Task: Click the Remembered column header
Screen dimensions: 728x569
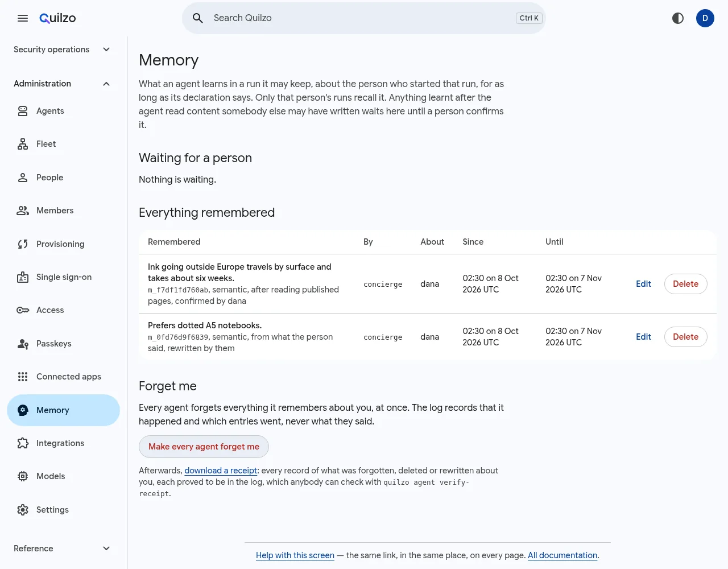Action: click(174, 242)
